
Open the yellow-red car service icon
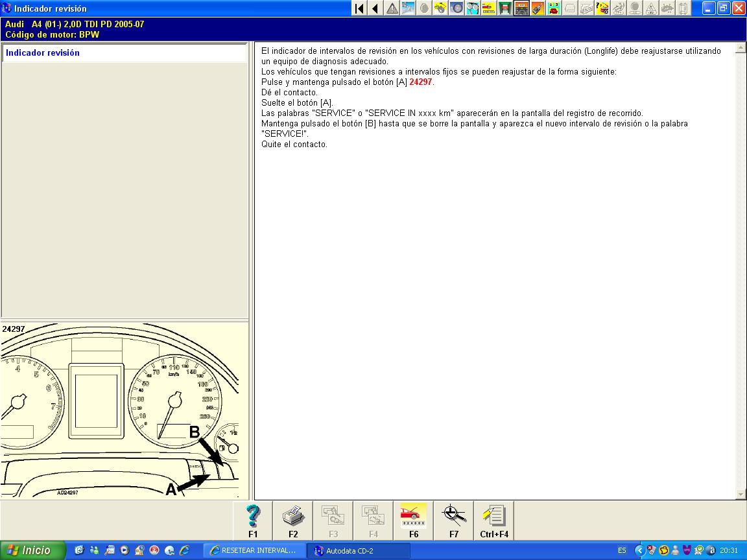pos(490,8)
